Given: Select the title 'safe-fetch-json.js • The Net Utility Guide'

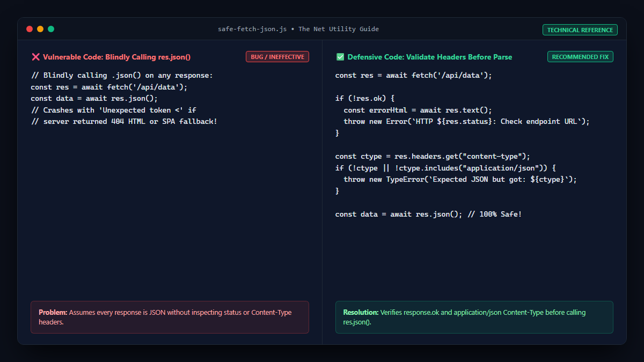Looking at the screenshot, I should 298,29.
